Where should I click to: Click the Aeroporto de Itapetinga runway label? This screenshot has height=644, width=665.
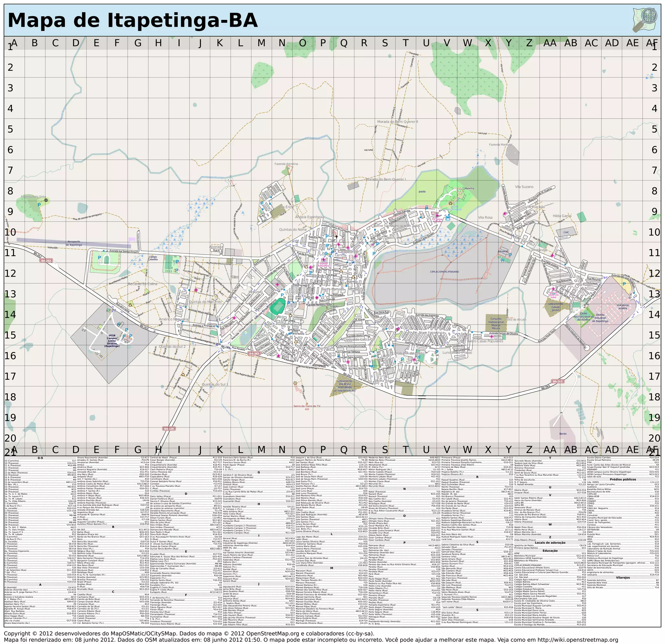[74, 243]
